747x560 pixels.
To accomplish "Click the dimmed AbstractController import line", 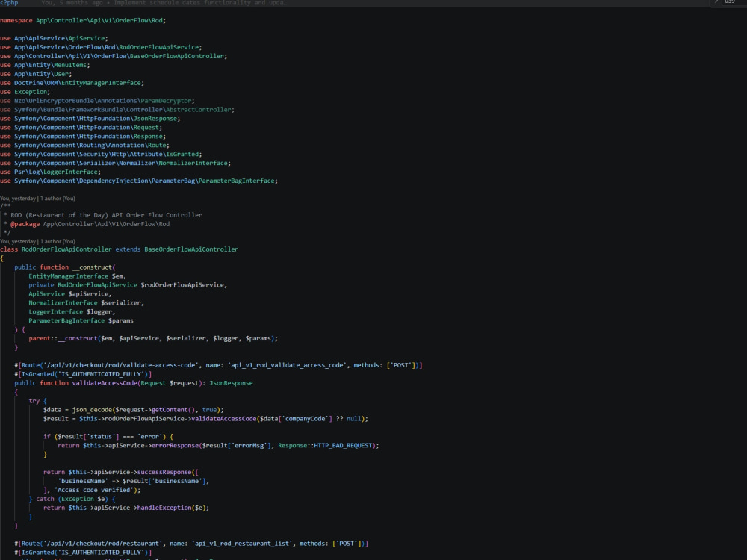I will [x=117, y=110].
